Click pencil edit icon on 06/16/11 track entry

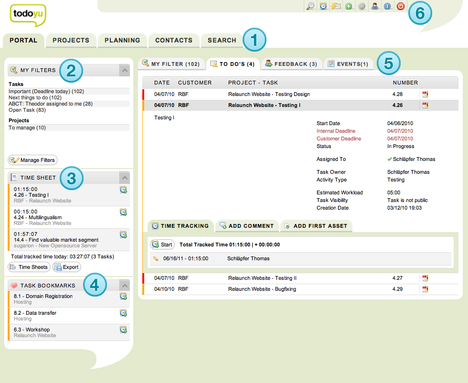pyautogui.click(x=156, y=258)
